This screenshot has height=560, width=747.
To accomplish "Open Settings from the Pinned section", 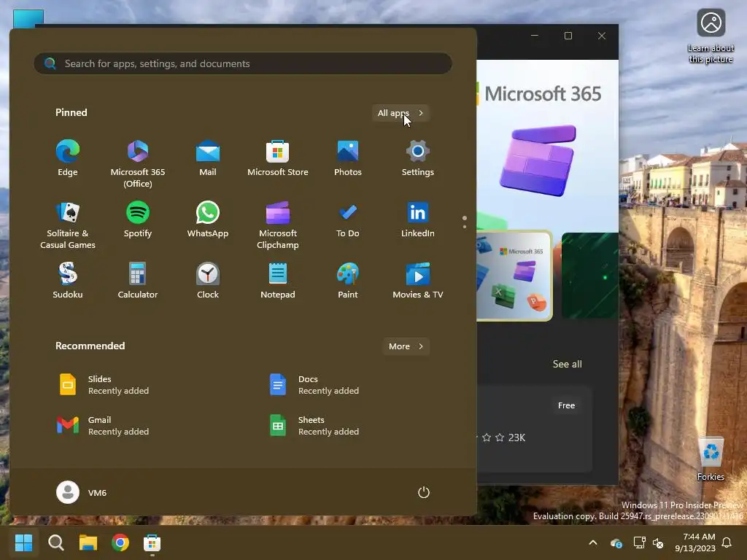I will pyautogui.click(x=418, y=158).
